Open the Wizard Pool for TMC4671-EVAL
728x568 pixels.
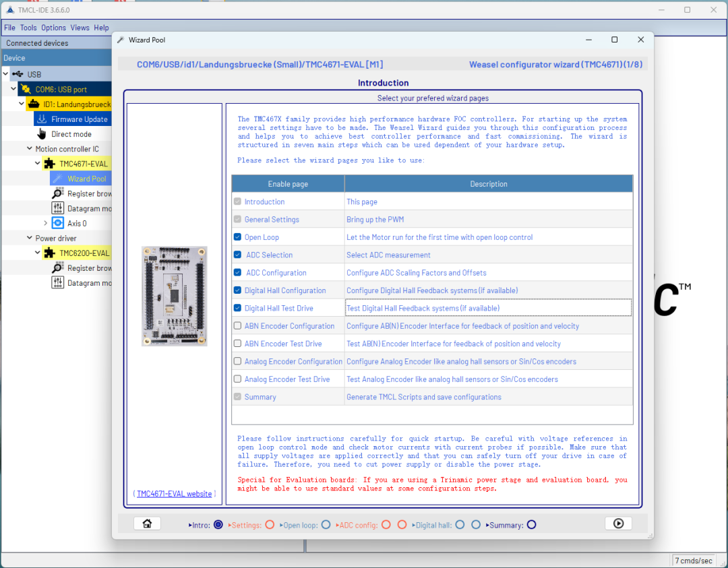point(80,178)
